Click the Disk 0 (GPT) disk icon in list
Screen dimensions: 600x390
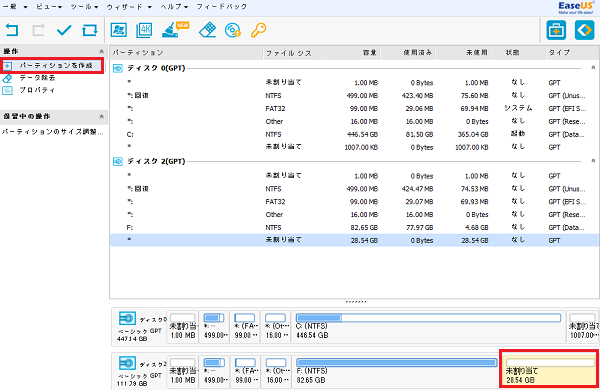[x=118, y=68]
